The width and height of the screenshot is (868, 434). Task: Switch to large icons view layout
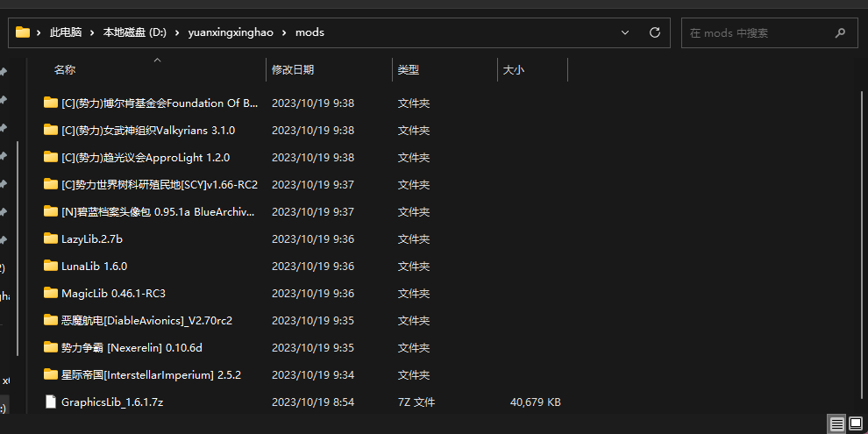[x=855, y=424]
